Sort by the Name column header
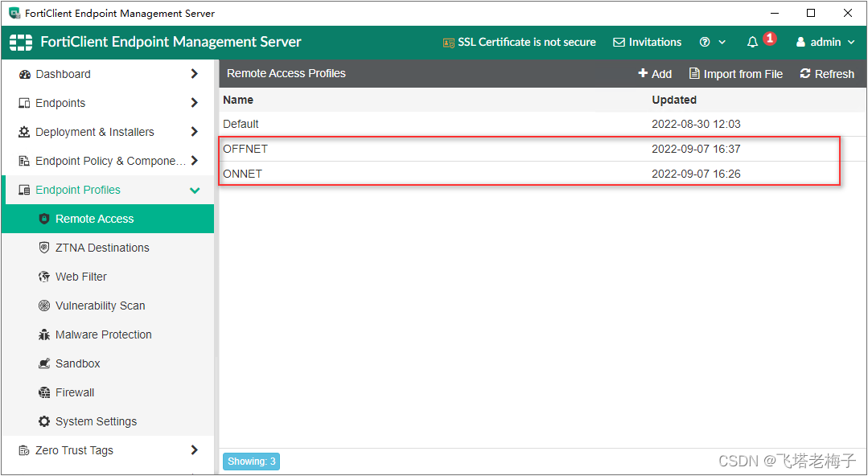Viewport: 868px width, 476px height. coord(238,101)
